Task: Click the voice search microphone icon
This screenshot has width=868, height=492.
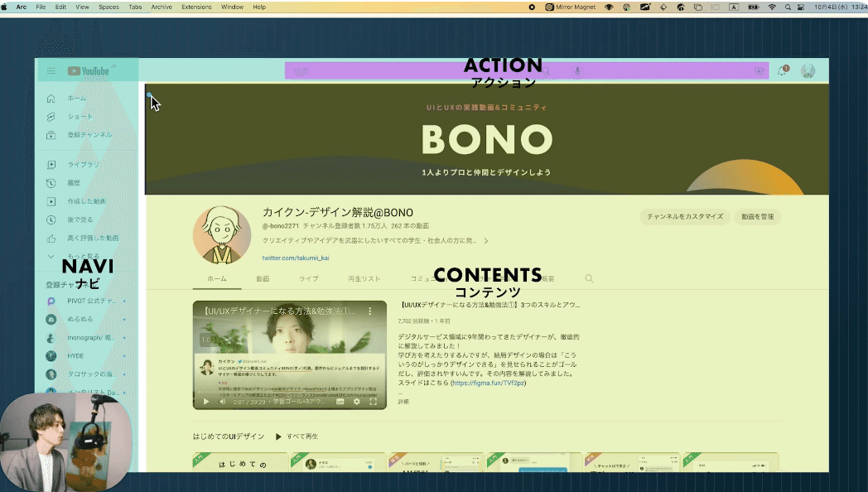Action: 577,71
